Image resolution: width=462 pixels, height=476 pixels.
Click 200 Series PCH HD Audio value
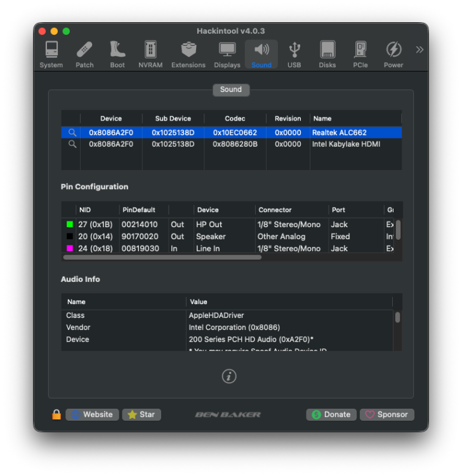[x=251, y=340]
